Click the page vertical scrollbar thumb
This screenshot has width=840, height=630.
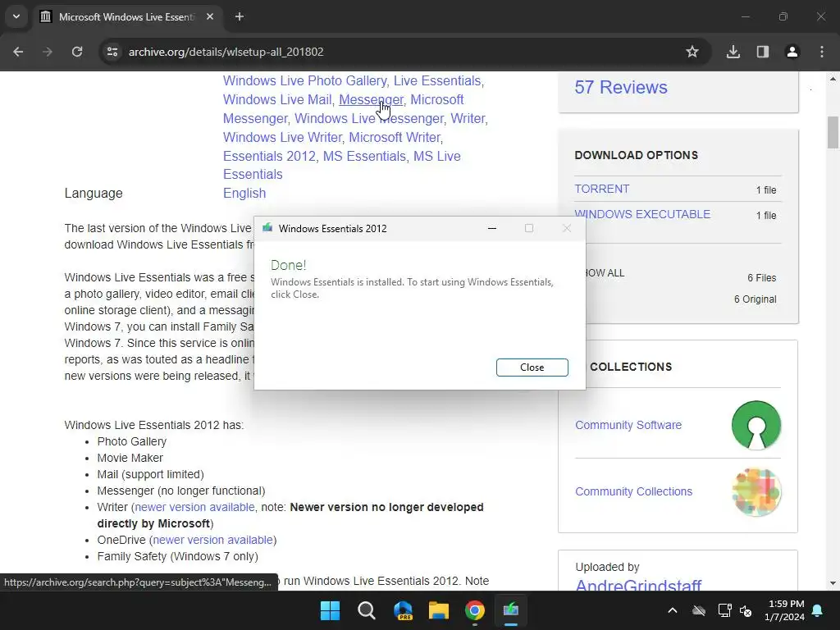[x=833, y=132]
